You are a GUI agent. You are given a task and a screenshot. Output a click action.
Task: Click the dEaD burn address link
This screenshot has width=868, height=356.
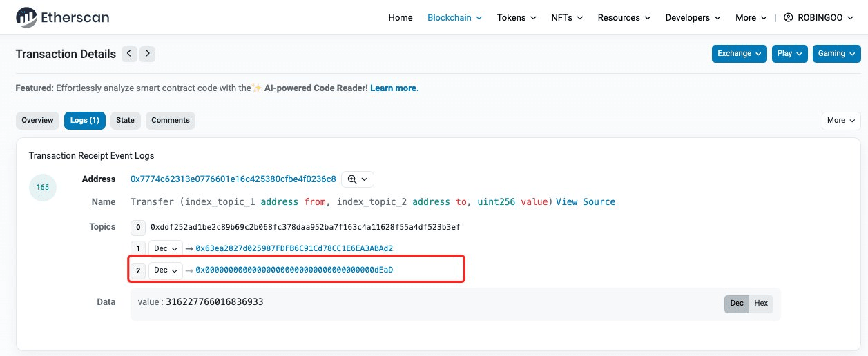(x=294, y=270)
